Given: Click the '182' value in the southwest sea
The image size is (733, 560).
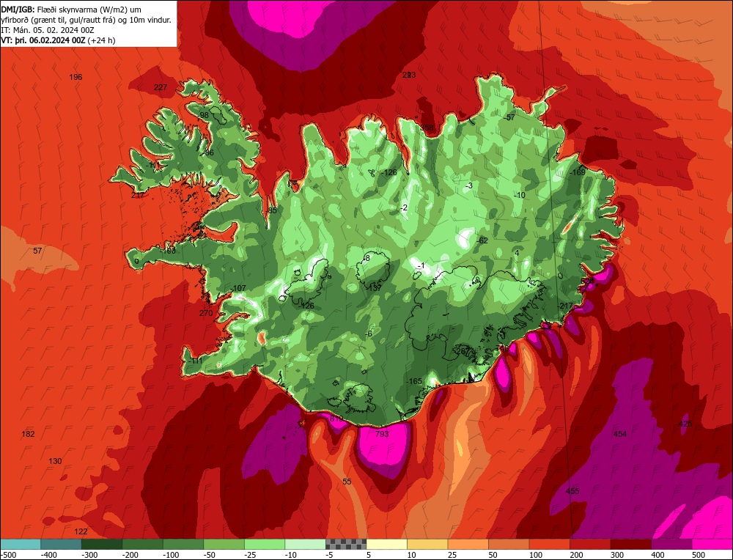Looking at the screenshot, I should (28, 434).
